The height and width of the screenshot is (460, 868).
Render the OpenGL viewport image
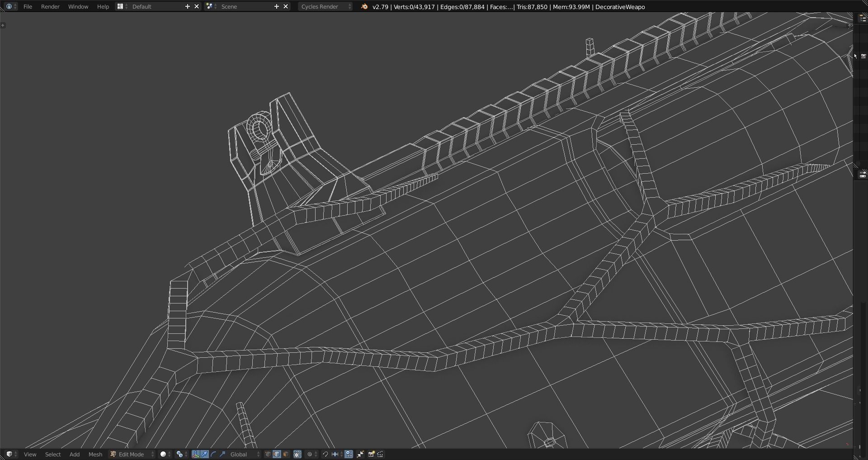(371, 454)
